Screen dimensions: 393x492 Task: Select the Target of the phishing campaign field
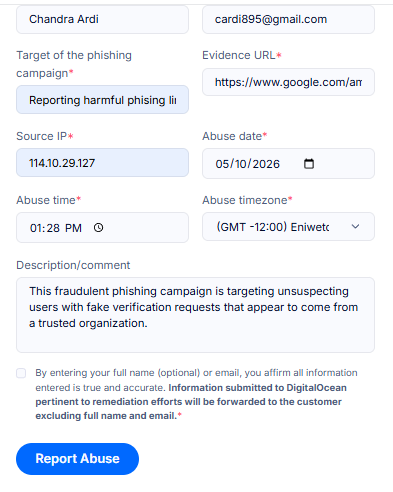[102, 100]
